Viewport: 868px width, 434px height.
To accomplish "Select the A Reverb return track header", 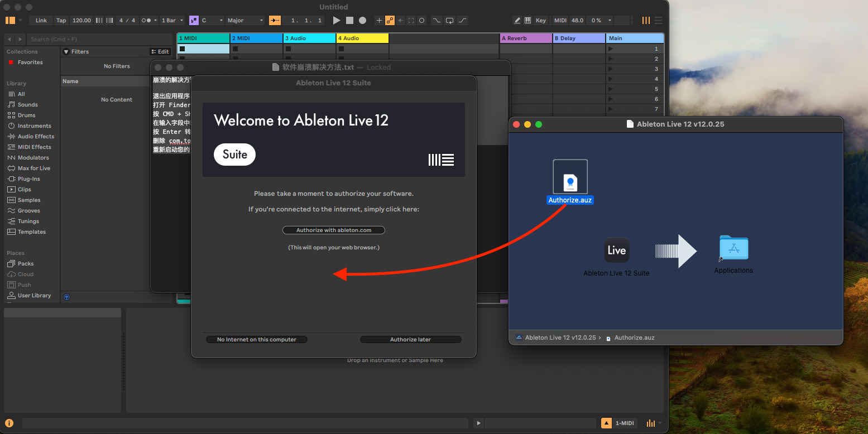I will tap(526, 38).
